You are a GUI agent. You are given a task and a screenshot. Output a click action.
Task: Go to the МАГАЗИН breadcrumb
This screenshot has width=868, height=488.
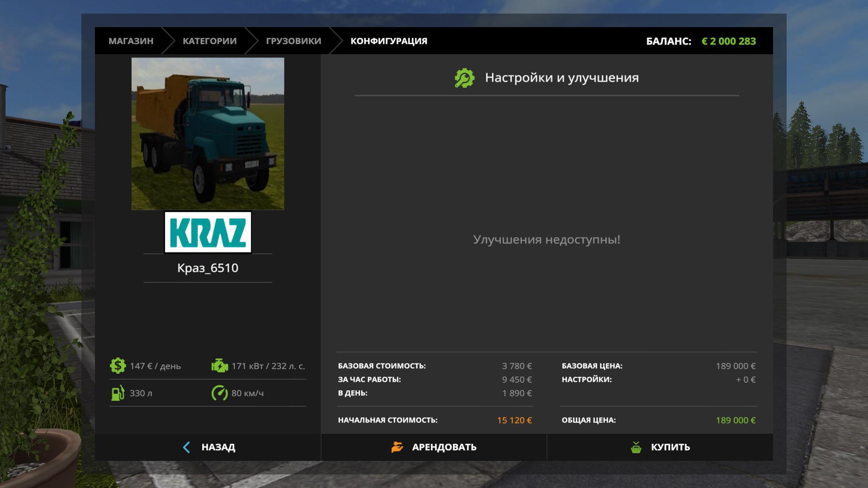131,41
